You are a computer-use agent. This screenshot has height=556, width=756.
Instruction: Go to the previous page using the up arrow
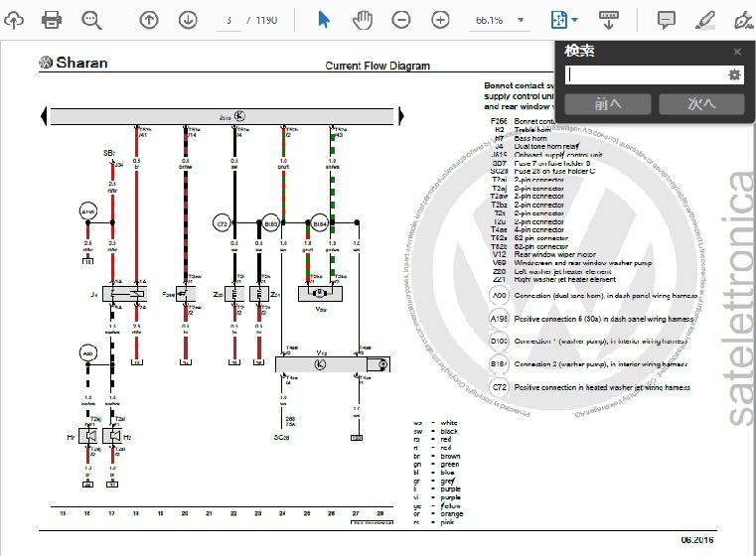[x=149, y=20]
